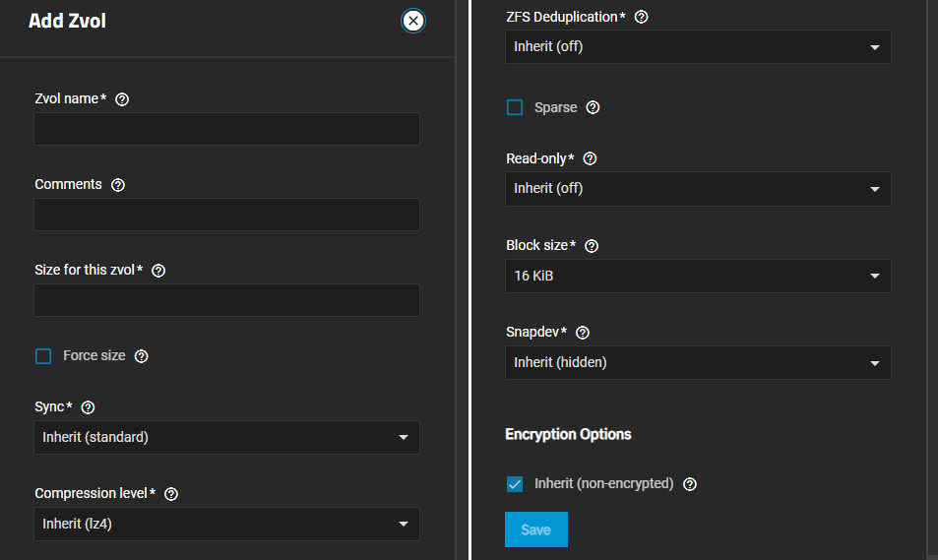Viewport: 938px width, 560px height.
Task: Open the Block size help tooltip
Action: tap(592, 246)
